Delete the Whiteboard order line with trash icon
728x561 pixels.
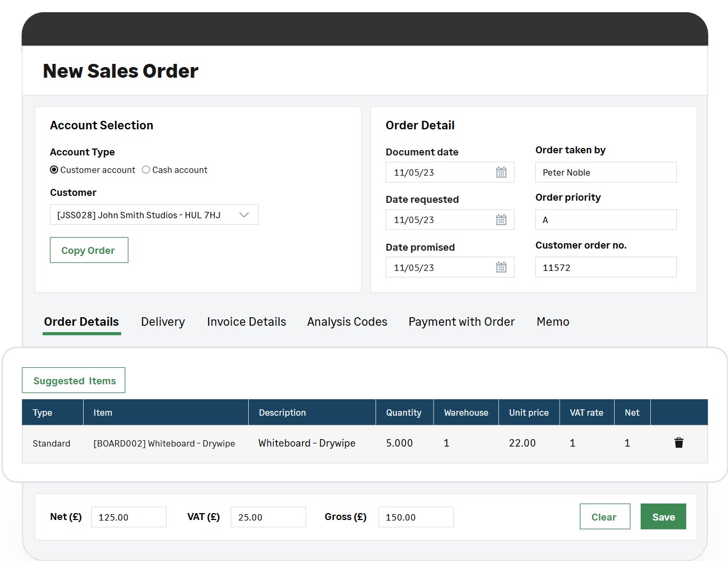click(x=678, y=443)
